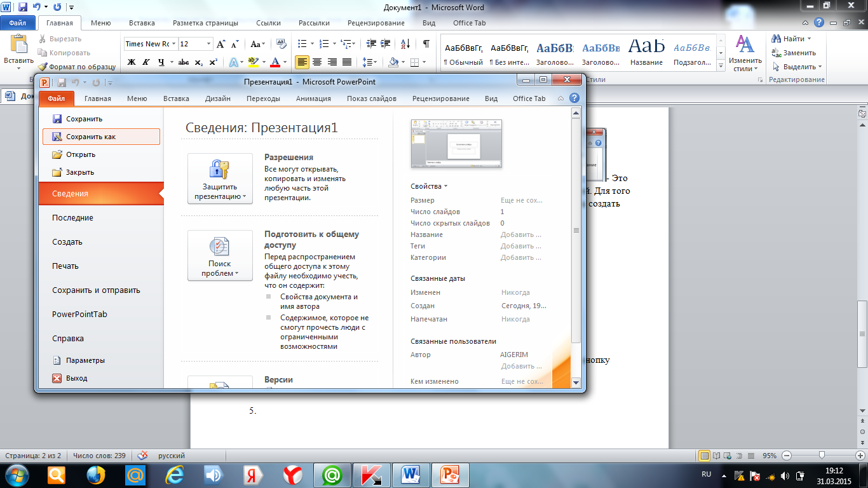This screenshot has height=488, width=868.
Task: Increase indent in Word ribbon
Action: (386, 44)
